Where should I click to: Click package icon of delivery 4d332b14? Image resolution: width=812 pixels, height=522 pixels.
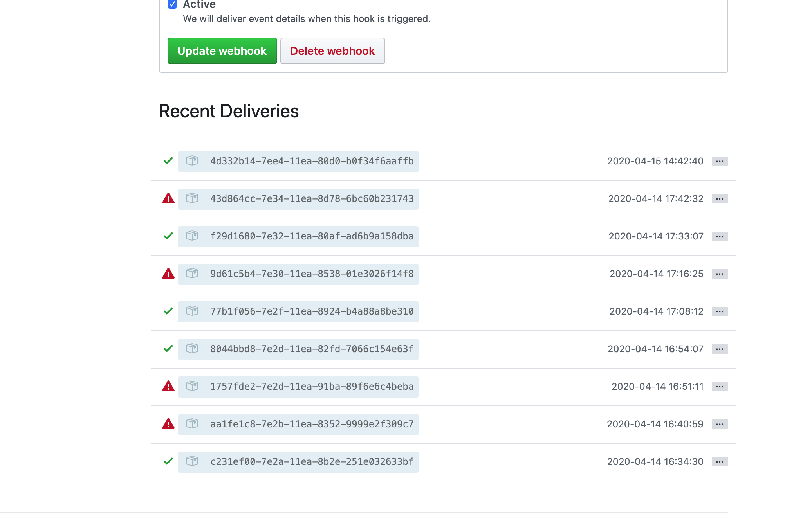click(192, 161)
